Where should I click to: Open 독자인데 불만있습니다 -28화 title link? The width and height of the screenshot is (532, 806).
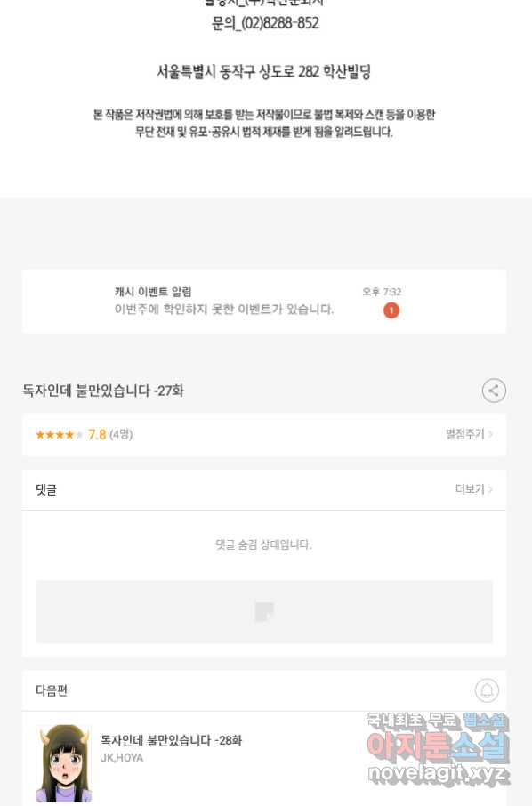pyautogui.click(x=171, y=740)
